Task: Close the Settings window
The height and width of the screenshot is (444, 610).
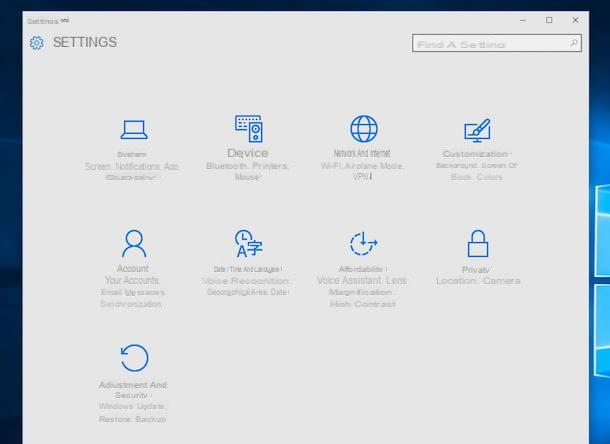Action: [x=575, y=20]
